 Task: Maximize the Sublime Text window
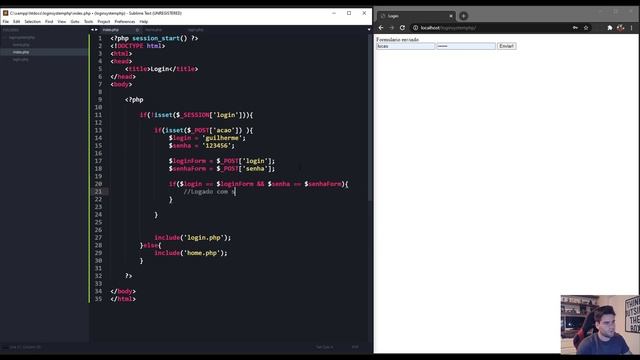(x=349, y=13)
